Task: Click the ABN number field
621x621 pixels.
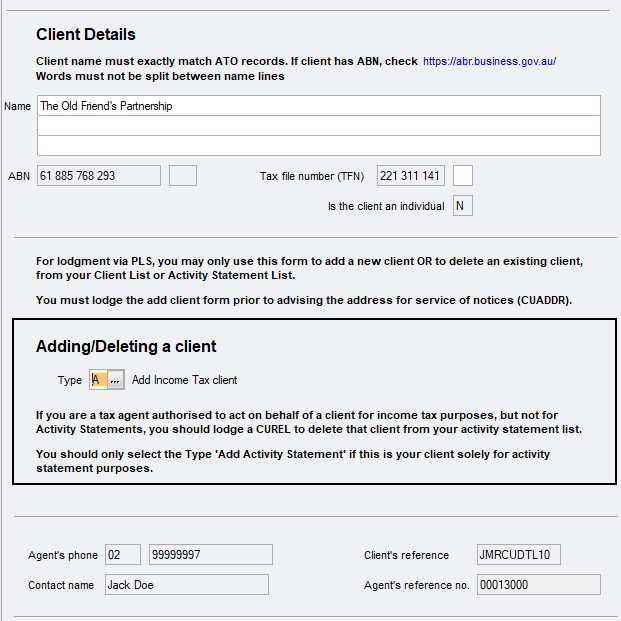Action: 98,176
